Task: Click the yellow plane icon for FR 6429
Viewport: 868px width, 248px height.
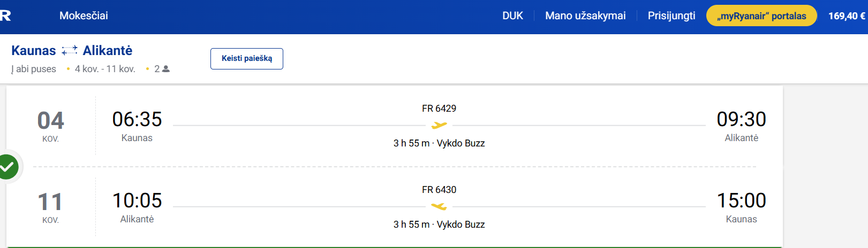Action: click(439, 126)
